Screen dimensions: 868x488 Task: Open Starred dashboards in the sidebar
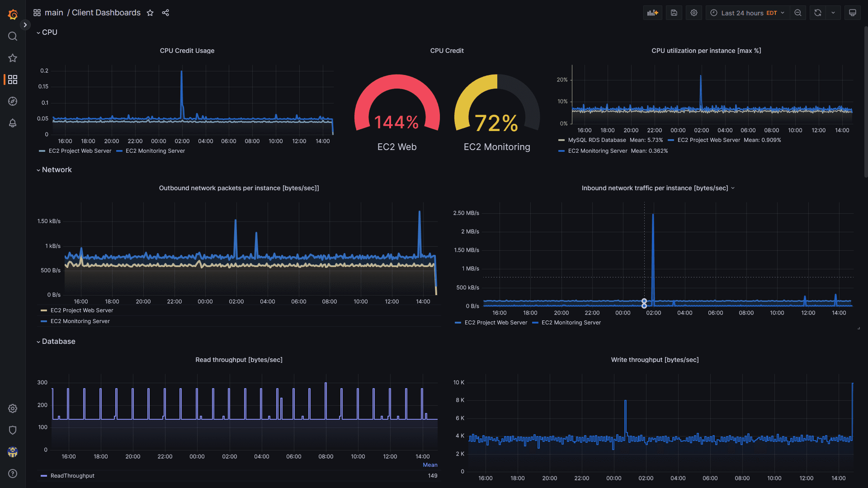[13, 58]
